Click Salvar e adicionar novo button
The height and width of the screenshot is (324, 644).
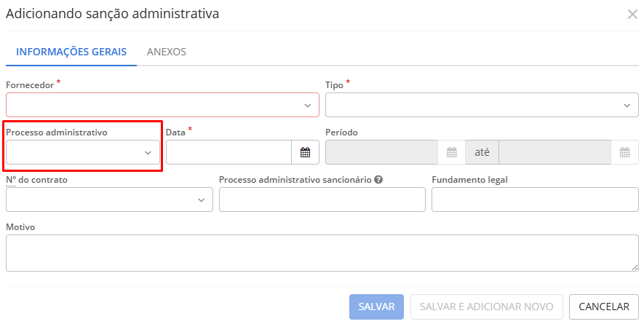click(486, 307)
